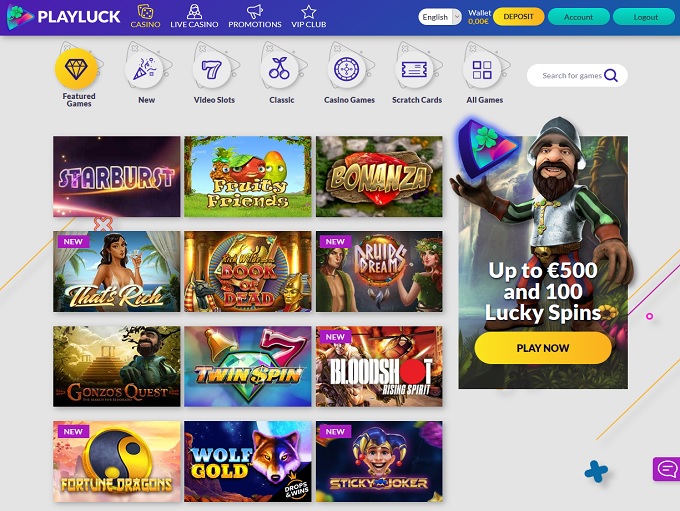Select the Featured Games diamond icon
The image size is (680, 511).
(76, 69)
